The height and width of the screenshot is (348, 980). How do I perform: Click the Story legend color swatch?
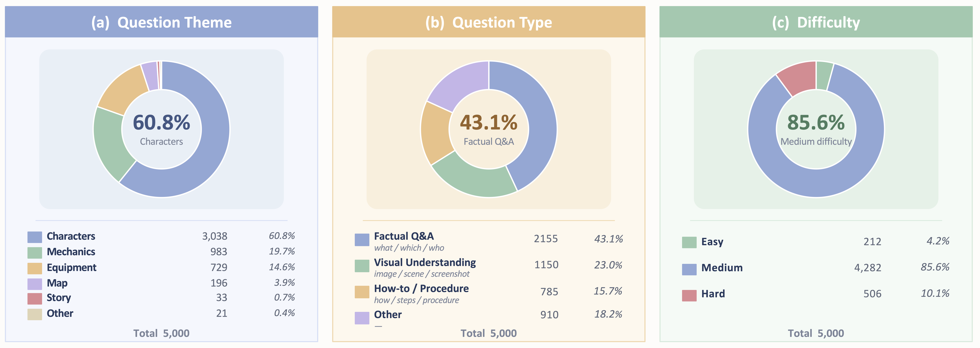pyautogui.click(x=35, y=299)
